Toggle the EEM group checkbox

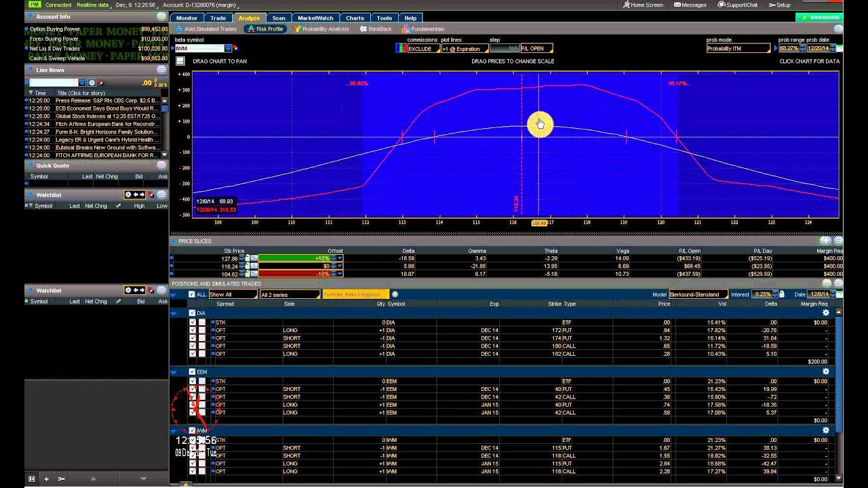pyautogui.click(x=192, y=371)
